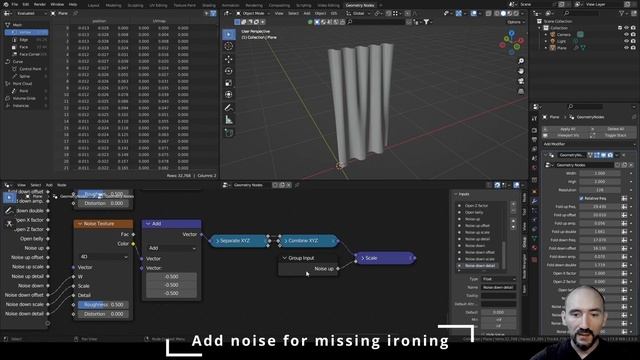Pick the Measure tool in viewport
This screenshot has height=360, width=640.
coord(229,120)
